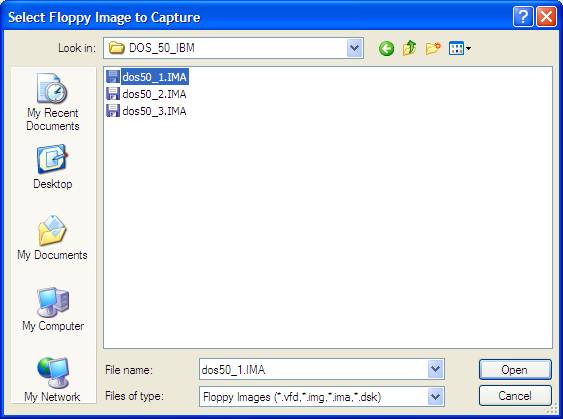Browse My Computer location

coord(53,309)
